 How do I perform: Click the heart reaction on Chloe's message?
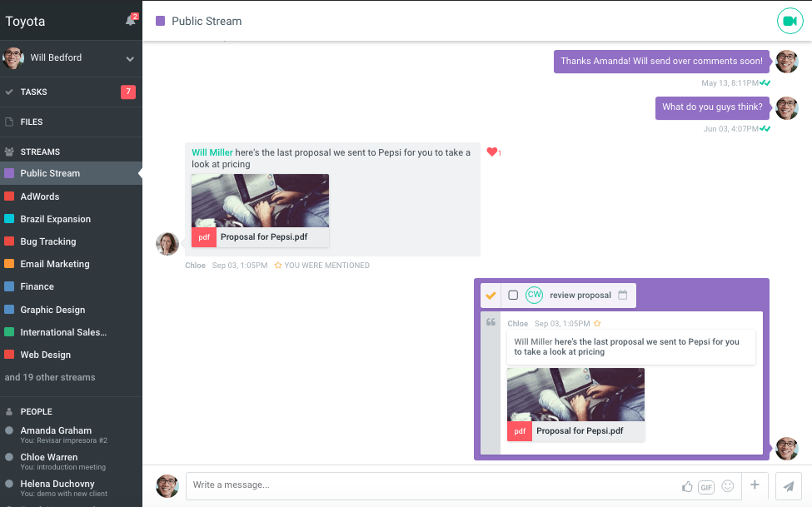(492, 152)
